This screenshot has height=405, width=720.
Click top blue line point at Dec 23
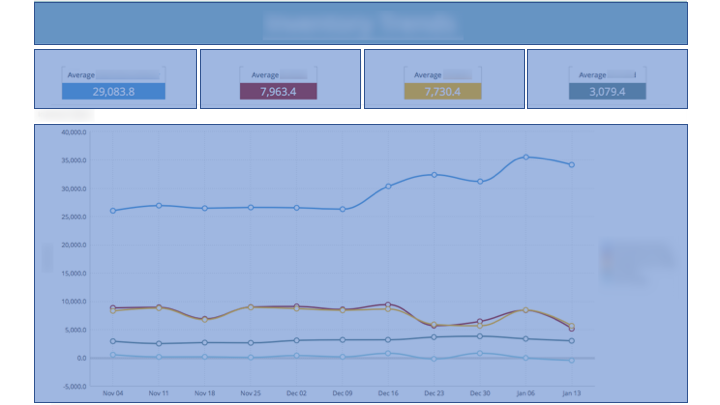(x=434, y=175)
